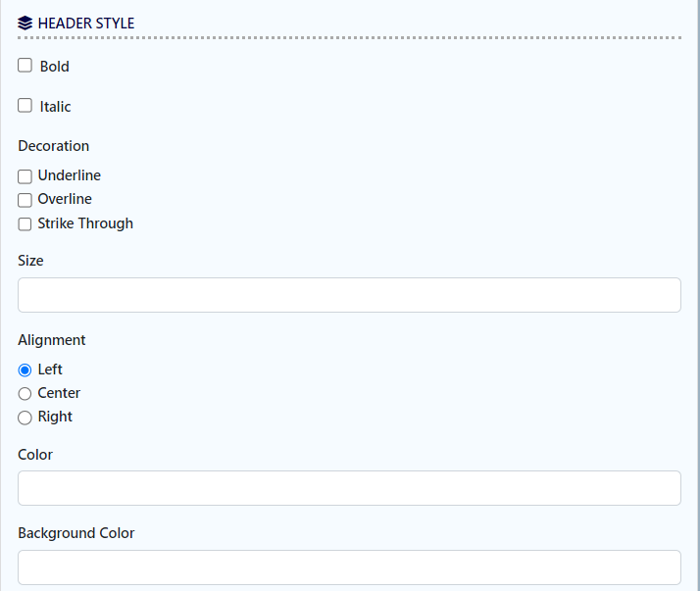The height and width of the screenshot is (591, 700).
Task: Choose the Center alignment radio button
Action: [x=25, y=394]
